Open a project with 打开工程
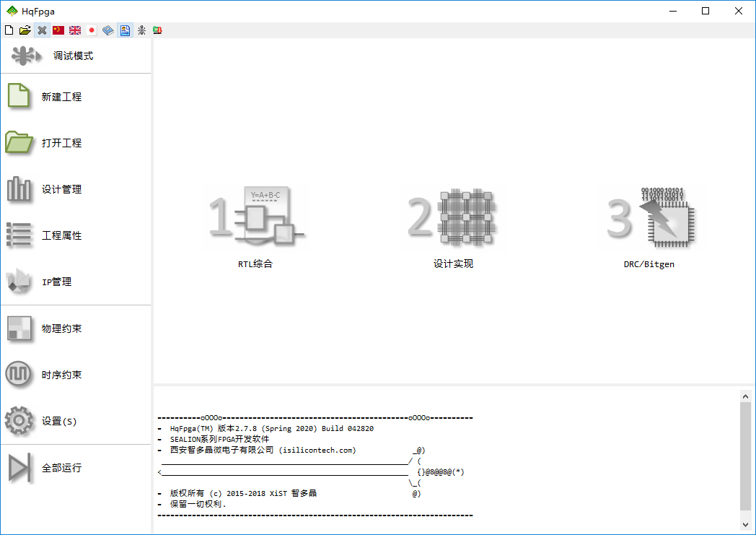The height and width of the screenshot is (535, 756). (61, 143)
